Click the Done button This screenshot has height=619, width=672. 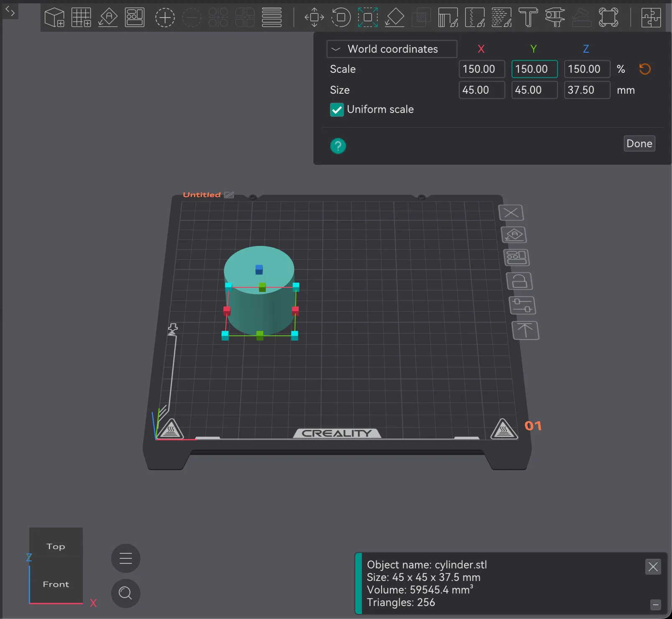(639, 143)
